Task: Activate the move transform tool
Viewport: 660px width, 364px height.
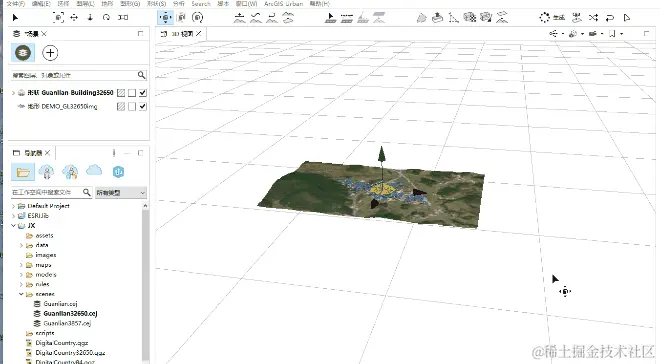Action: click(x=74, y=18)
